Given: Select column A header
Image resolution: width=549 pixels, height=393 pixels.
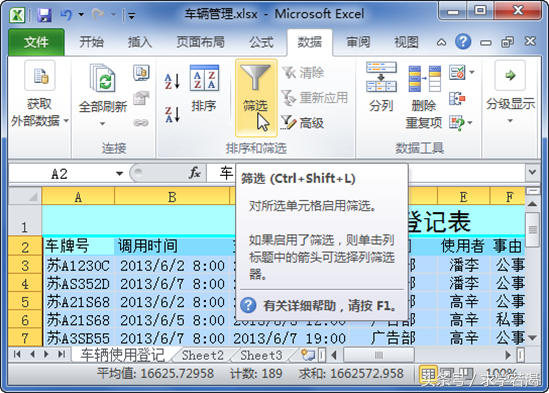Looking at the screenshot, I should [78, 197].
